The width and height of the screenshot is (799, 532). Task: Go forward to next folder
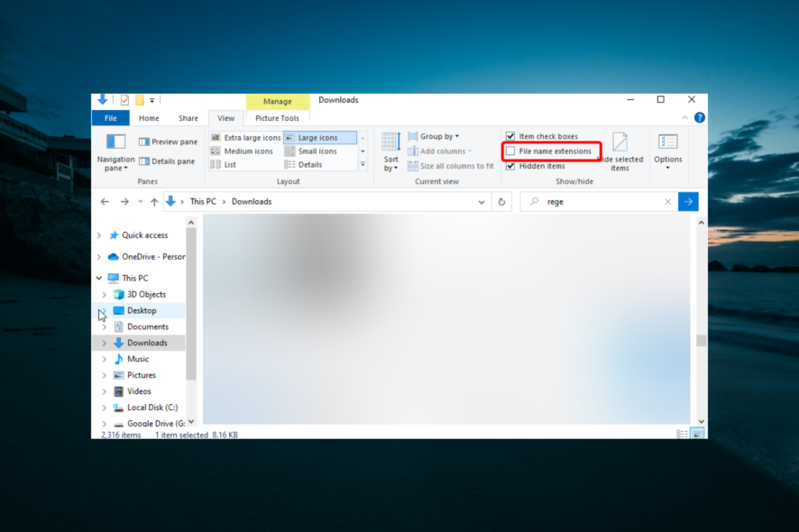click(124, 202)
